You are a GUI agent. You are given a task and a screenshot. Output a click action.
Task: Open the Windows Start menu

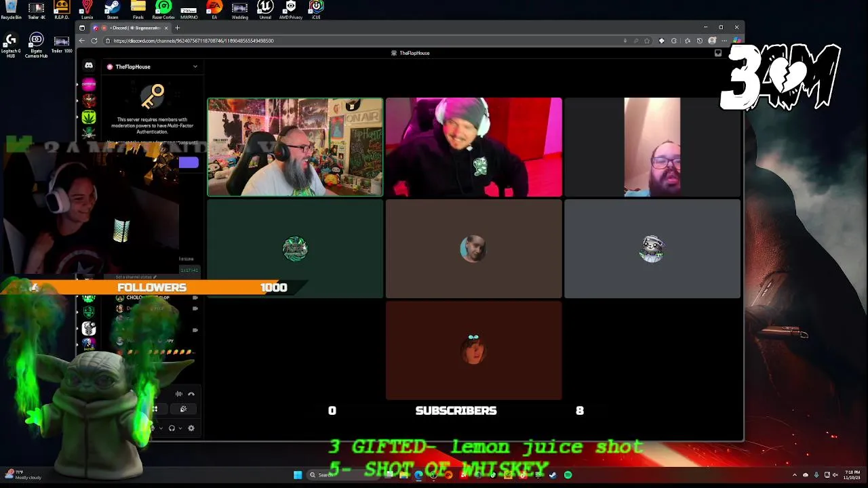click(x=298, y=475)
